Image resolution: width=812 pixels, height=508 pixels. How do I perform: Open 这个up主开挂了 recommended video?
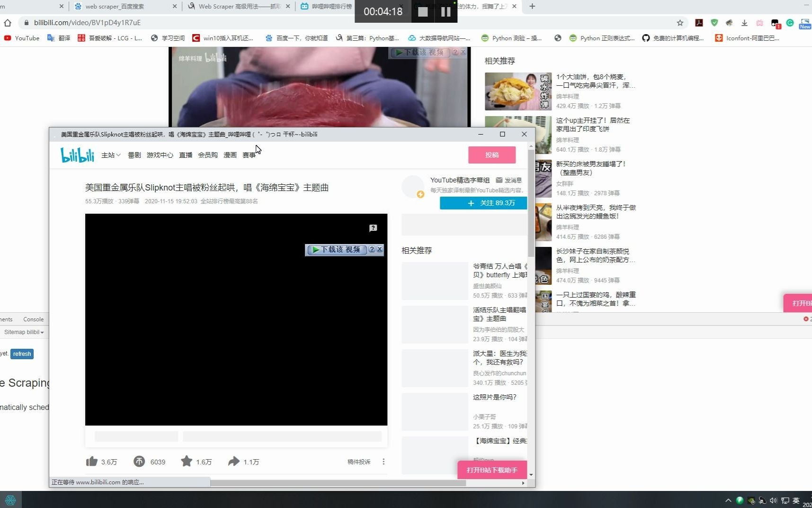tap(593, 125)
